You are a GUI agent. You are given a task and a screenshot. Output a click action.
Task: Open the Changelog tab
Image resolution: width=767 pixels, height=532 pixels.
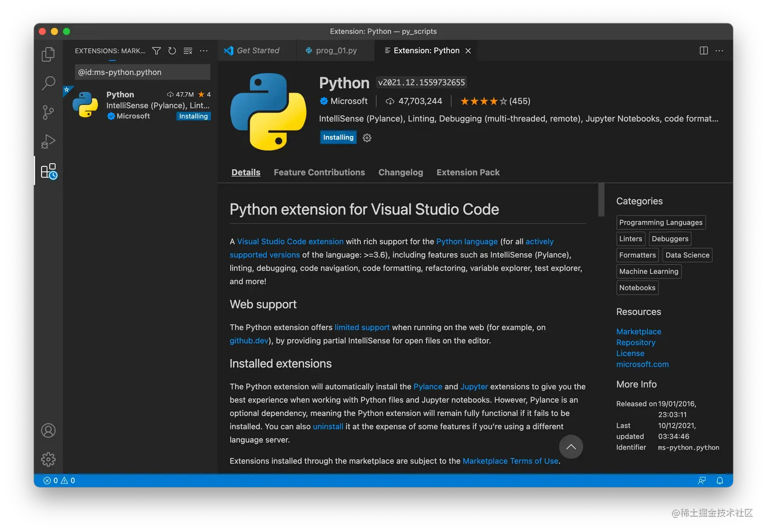(401, 172)
